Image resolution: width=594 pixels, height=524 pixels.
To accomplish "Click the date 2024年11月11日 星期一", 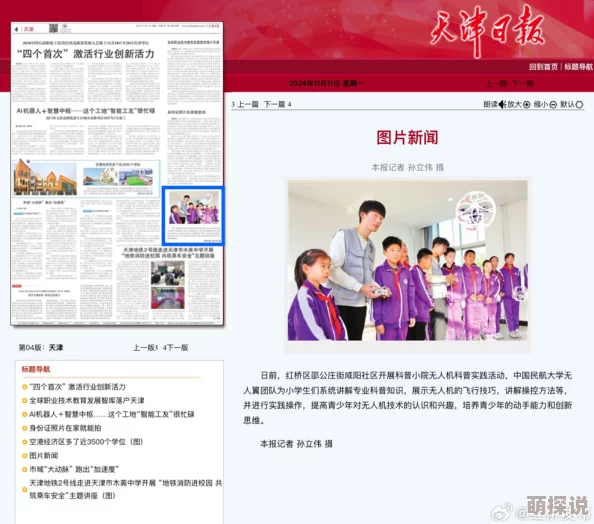I will pos(326,83).
